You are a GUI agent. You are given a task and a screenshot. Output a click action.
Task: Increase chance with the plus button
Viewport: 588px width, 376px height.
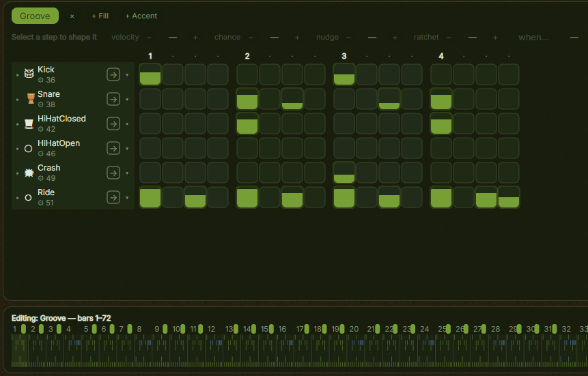pyautogui.click(x=297, y=38)
